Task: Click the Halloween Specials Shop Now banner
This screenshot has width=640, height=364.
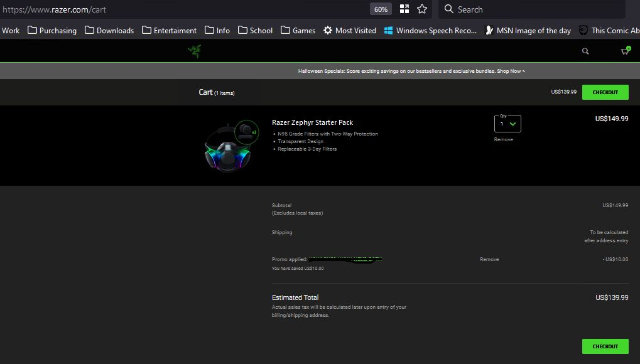Action: 411,71
